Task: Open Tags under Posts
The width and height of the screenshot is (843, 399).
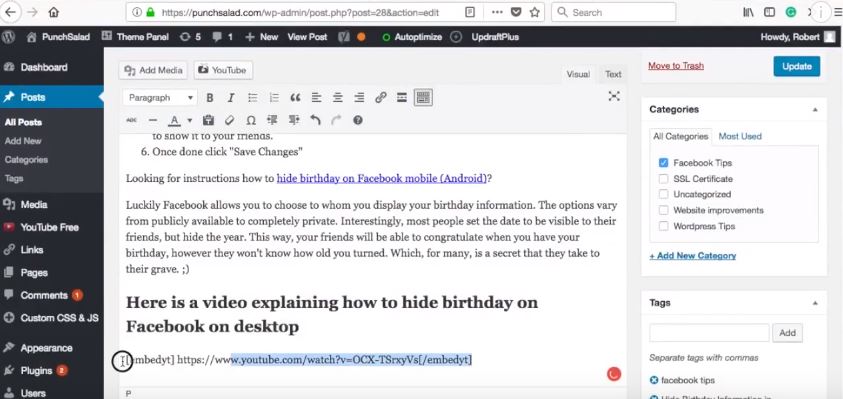Action: (x=14, y=179)
